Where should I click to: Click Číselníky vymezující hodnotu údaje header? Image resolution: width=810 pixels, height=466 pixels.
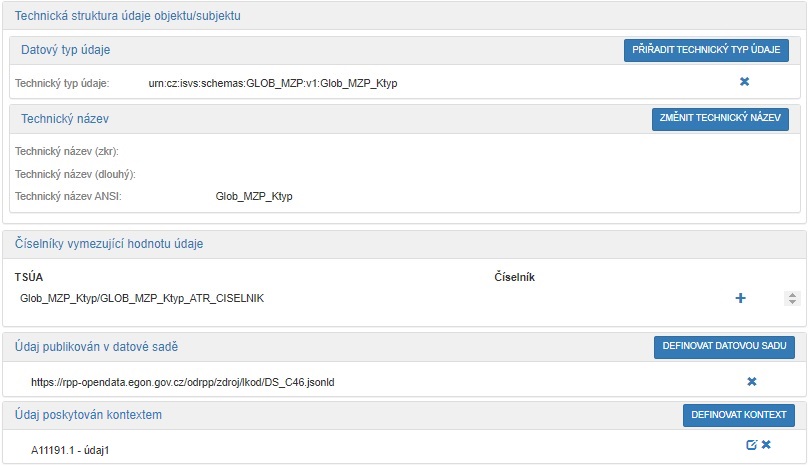[x=110, y=244]
